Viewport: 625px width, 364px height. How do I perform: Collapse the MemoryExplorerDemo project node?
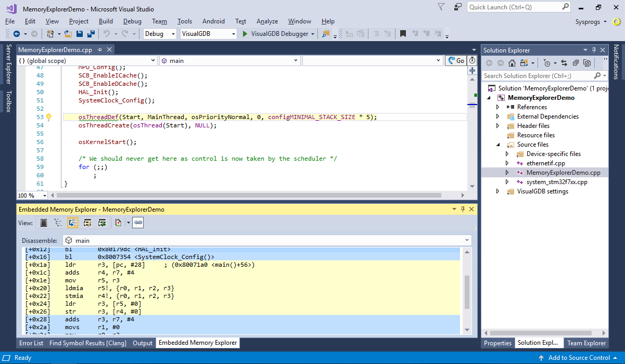click(489, 98)
